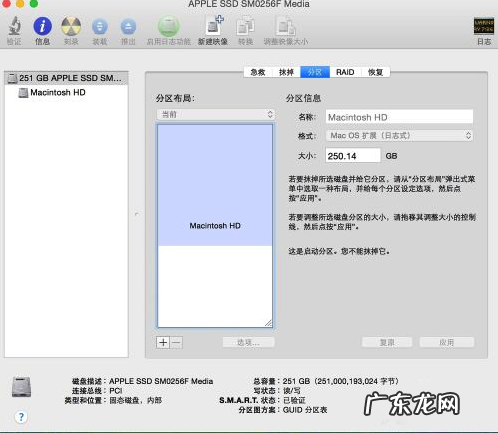498x433 pixels.
Task: Add a partition with plus button
Action: pyautogui.click(x=163, y=342)
